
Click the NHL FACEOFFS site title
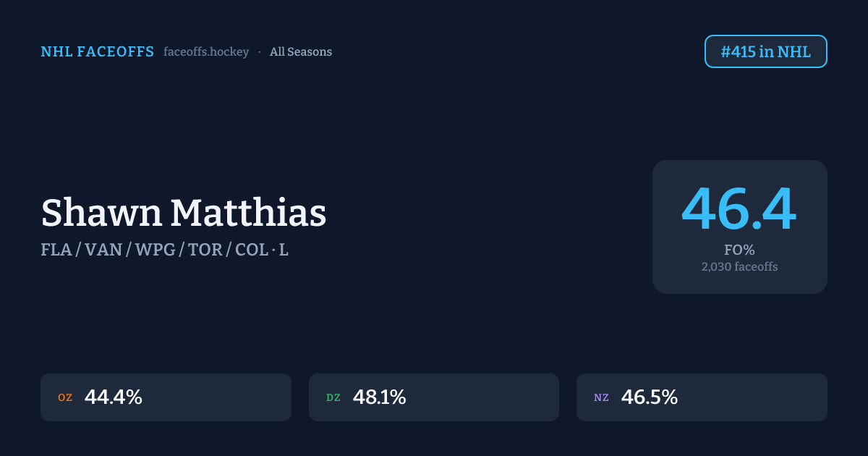[97, 52]
